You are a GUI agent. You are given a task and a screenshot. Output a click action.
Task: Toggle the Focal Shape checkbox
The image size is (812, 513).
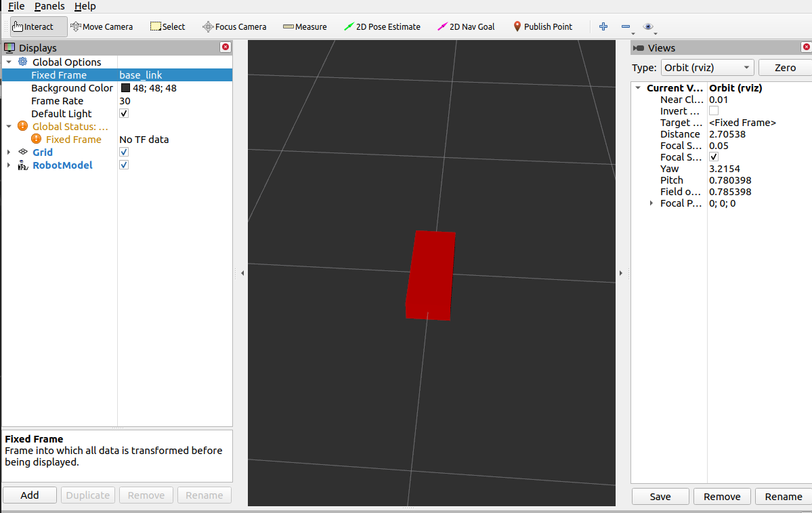[714, 157]
